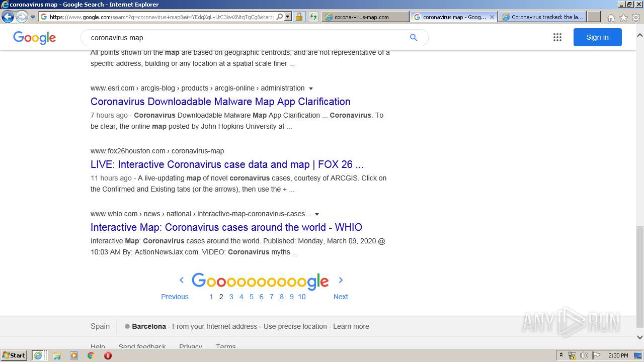644x362 pixels.
Task: Click the volume speaker tray icon
Action: (x=584, y=355)
